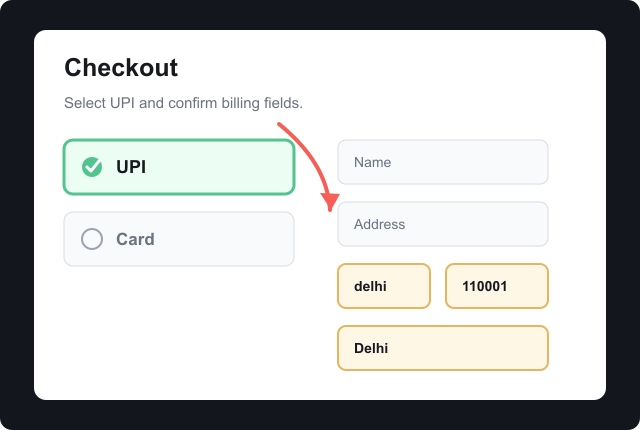Focus the Address input field
Screen dimensions: 640x430
(x=443, y=224)
